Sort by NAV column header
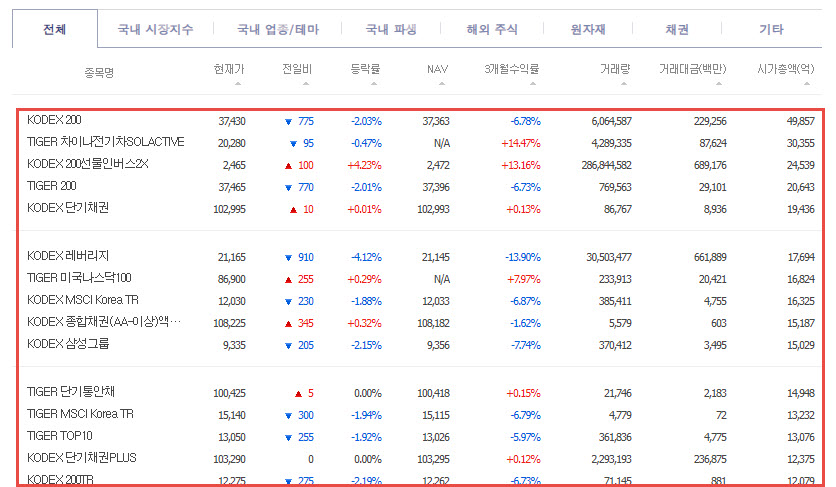The image size is (836, 487). [437, 69]
